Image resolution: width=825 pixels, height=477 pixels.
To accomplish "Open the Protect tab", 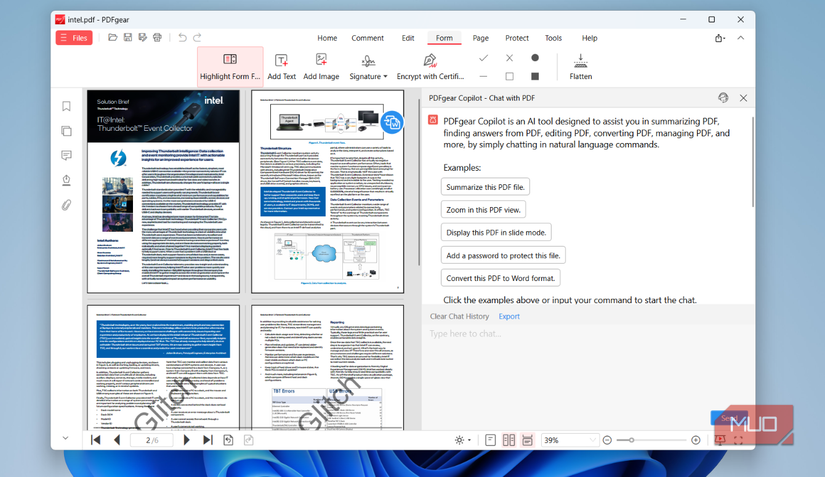I will pyautogui.click(x=517, y=38).
